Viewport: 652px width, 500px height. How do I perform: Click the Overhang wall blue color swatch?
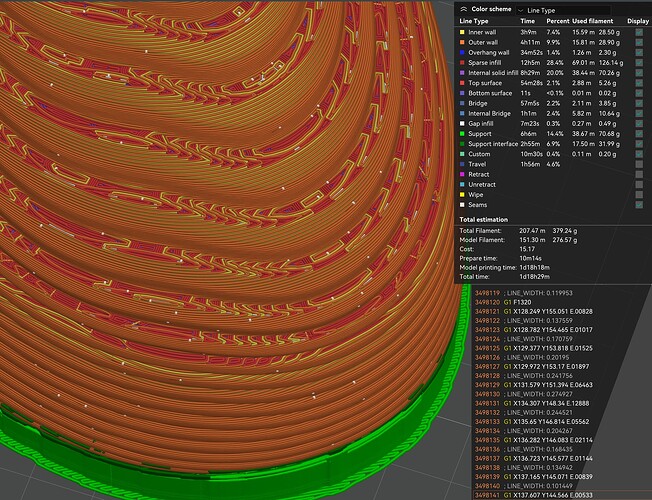click(462, 52)
